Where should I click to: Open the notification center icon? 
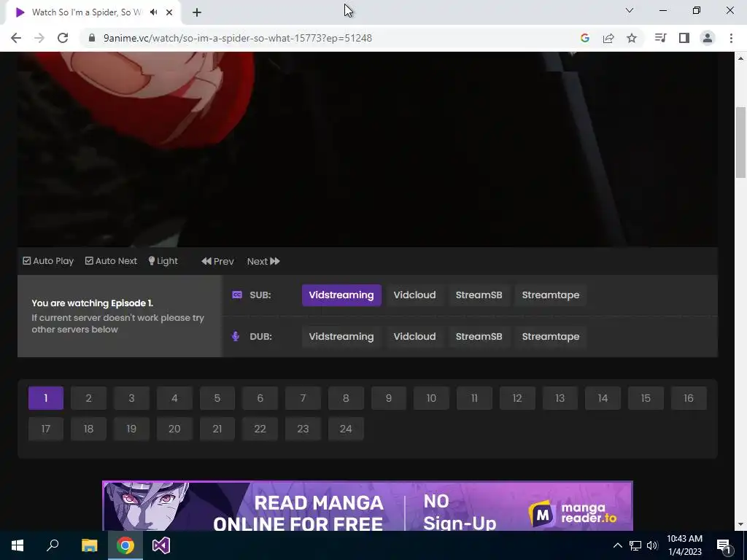[x=724, y=545]
